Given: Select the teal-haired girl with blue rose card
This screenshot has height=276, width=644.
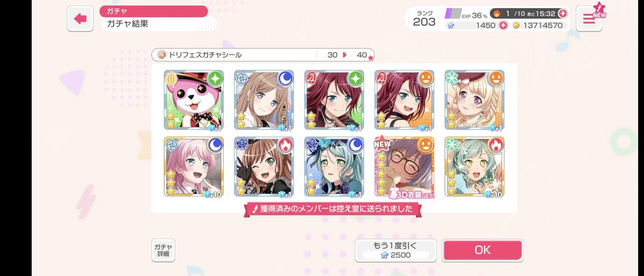Looking at the screenshot, I should pyautogui.click(x=334, y=167).
